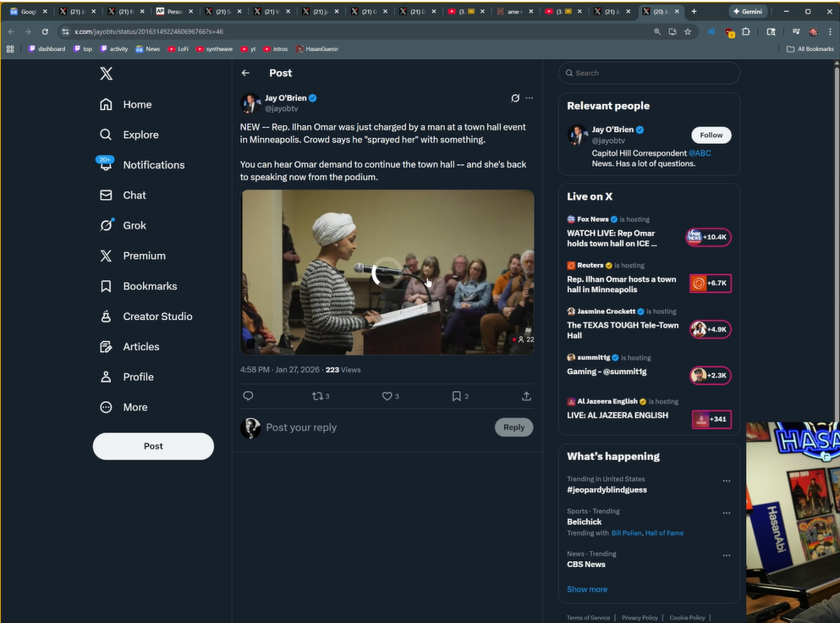Viewport: 840px width, 623px height.
Task: Open the LoFi bookmark
Action: 178,49
